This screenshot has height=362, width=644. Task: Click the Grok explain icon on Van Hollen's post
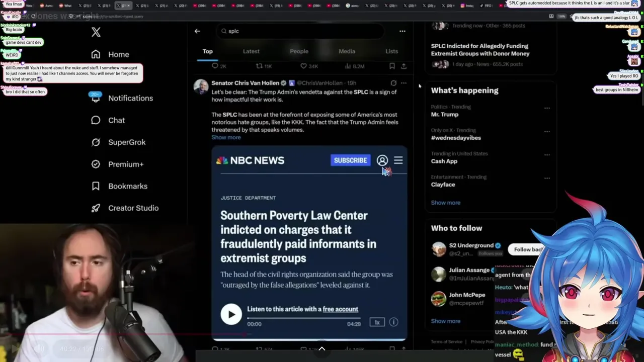[393, 83]
